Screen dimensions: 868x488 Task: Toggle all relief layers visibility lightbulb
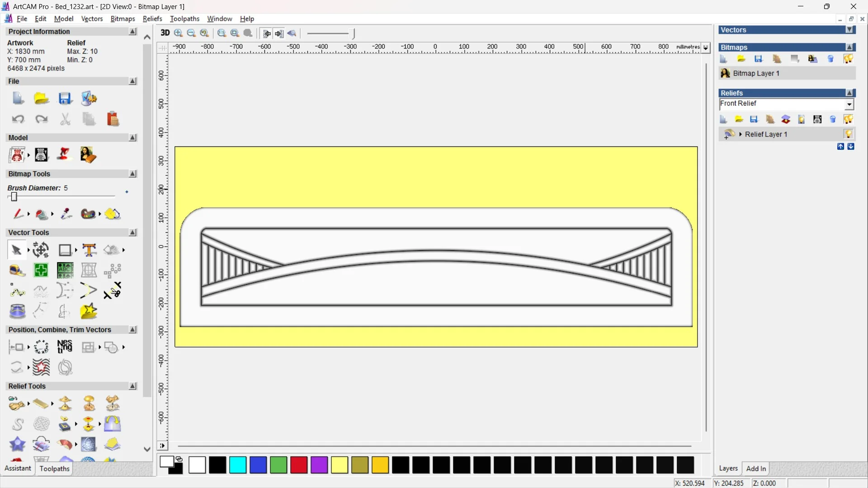click(x=848, y=119)
